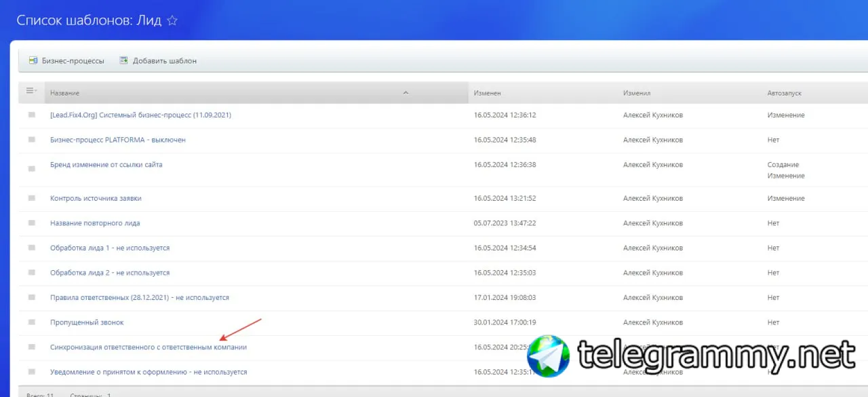Click the favorite star next to the page title
This screenshot has width=868, height=397.
[172, 20]
